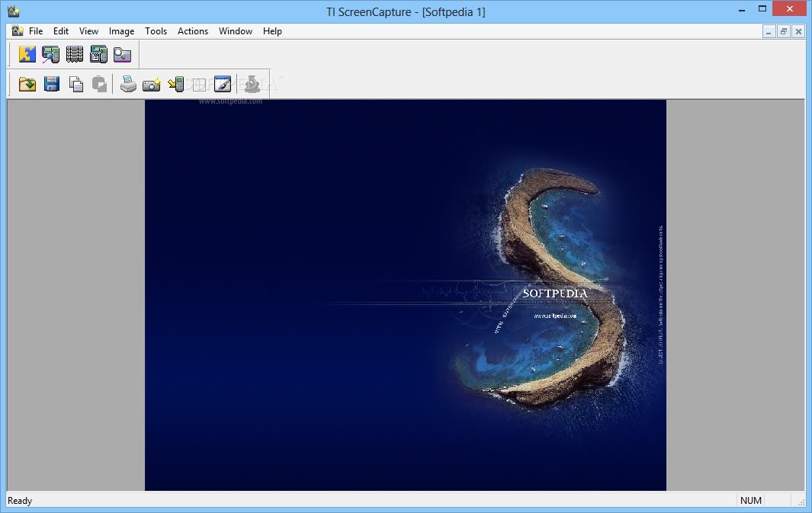Open the Actions menu
The height and width of the screenshot is (513, 812).
(x=193, y=31)
